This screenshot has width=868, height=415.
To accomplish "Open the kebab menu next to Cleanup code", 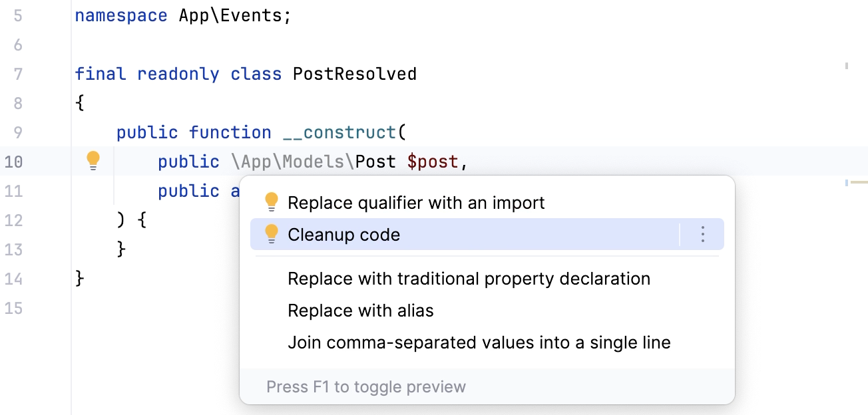I will pos(703,234).
